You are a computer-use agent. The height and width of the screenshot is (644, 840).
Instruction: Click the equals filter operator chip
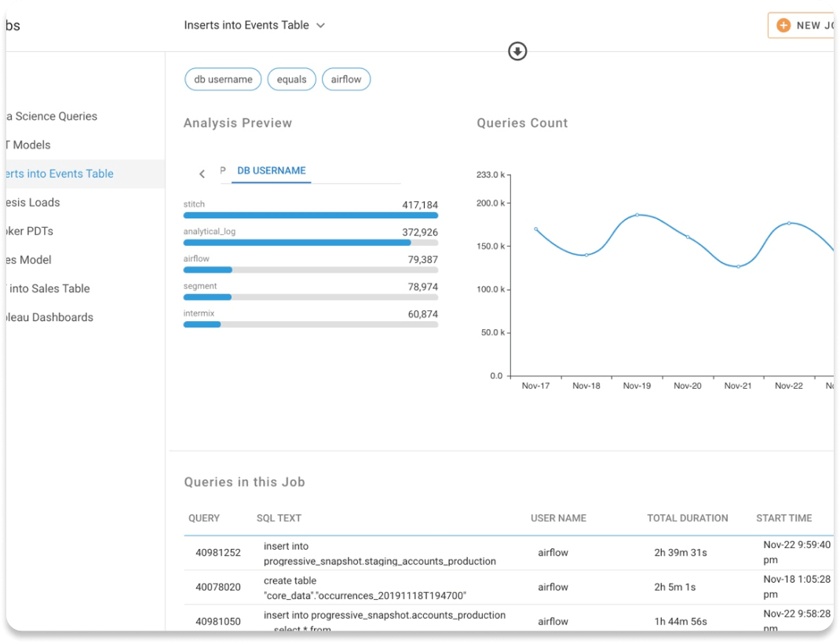[x=291, y=79]
